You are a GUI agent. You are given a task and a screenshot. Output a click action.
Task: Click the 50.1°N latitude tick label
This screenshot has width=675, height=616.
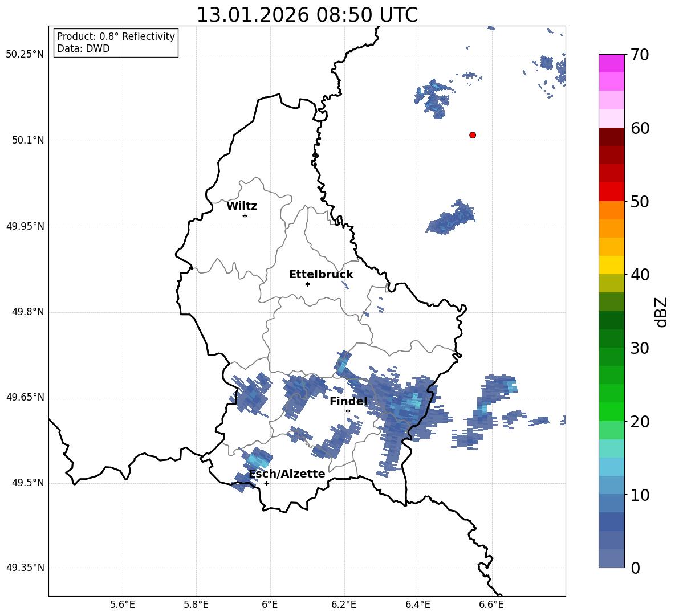coord(28,140)
